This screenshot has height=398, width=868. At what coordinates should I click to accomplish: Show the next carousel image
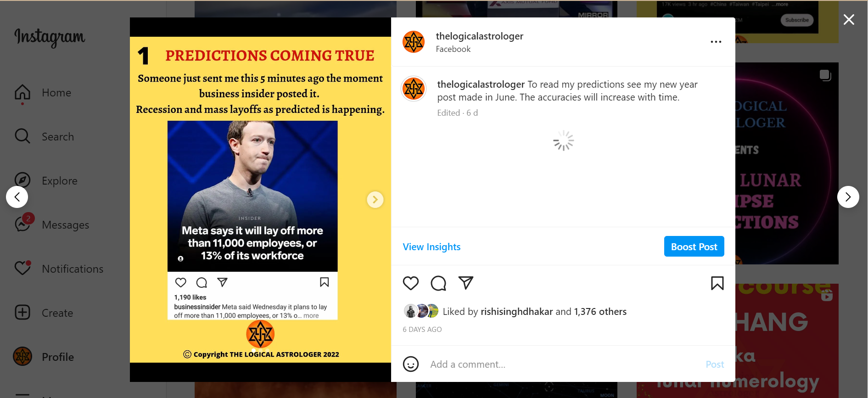pos(375,200)
